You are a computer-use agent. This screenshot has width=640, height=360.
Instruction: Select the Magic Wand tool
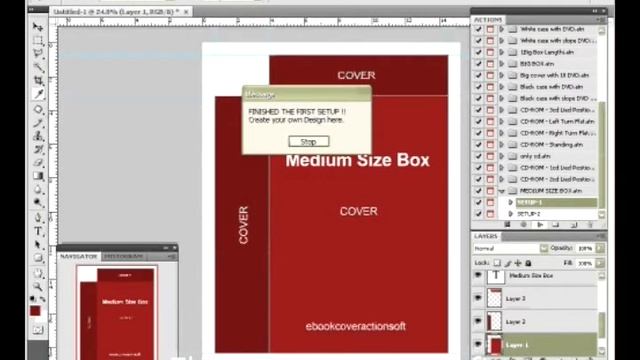38,67
